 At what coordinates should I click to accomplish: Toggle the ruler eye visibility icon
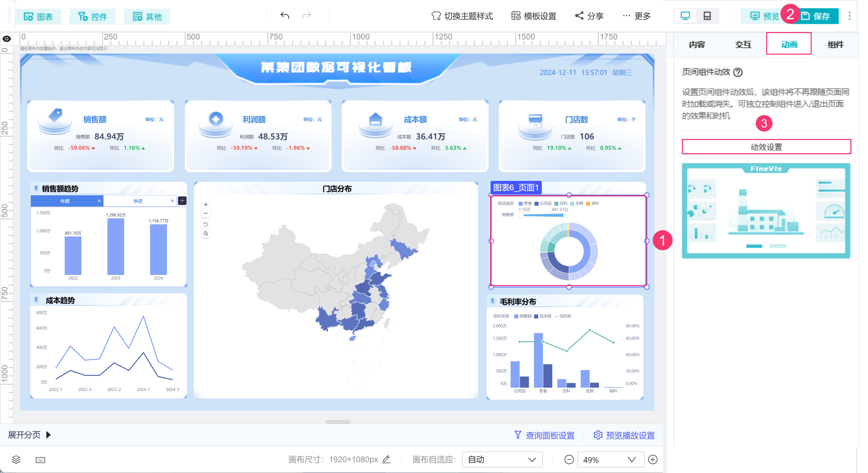point(7,39)
